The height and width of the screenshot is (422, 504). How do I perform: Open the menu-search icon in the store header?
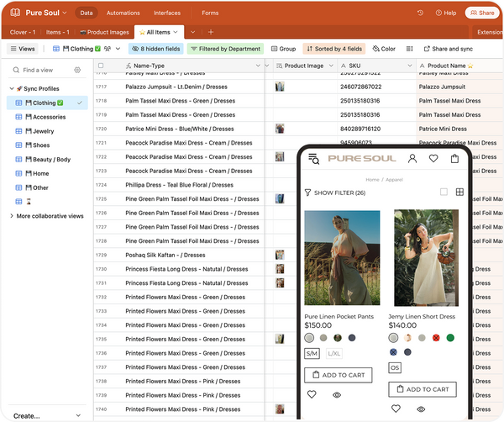tap(313, 159)
